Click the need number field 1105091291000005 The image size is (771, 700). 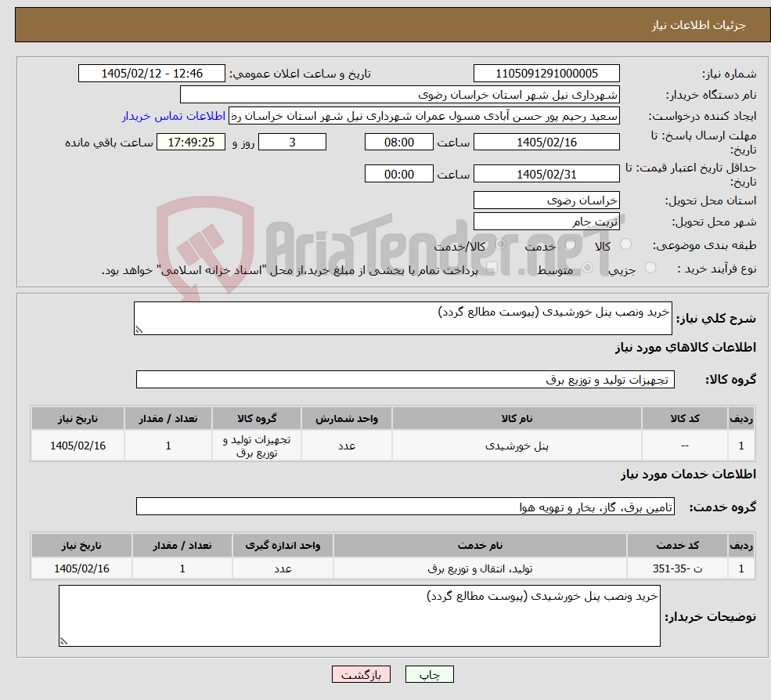pyautogui.click(x=546, y=74)
